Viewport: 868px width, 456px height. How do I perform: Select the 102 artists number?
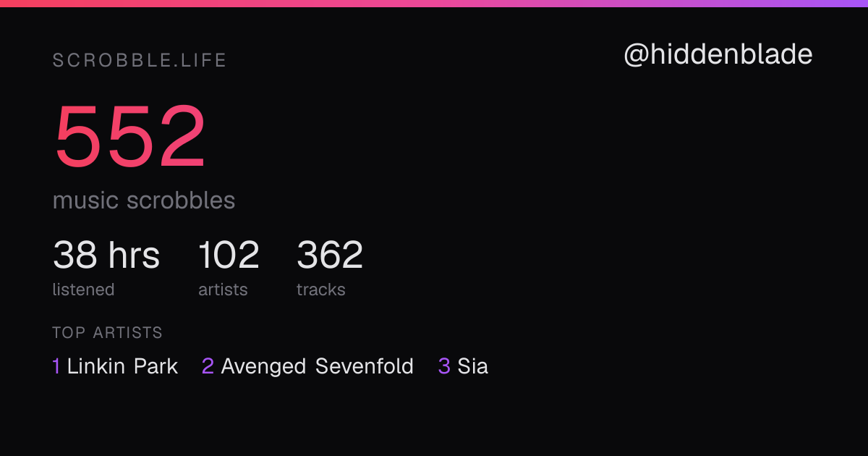pos(229,255)
